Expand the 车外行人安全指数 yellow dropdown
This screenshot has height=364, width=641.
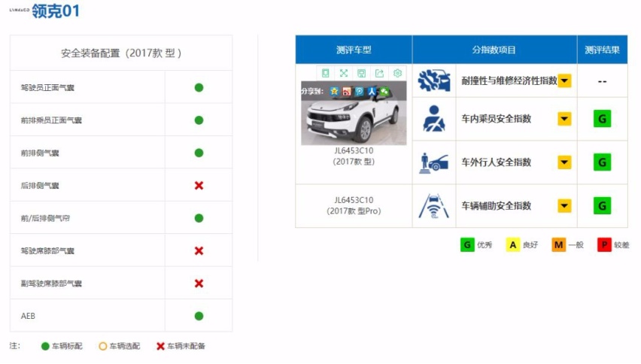click(564, 162)
